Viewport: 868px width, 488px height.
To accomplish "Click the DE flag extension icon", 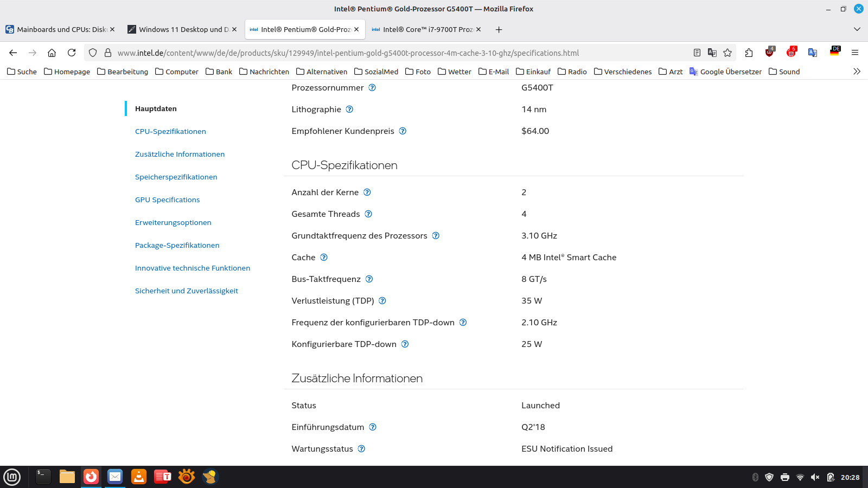I will (x=834, y=52).
